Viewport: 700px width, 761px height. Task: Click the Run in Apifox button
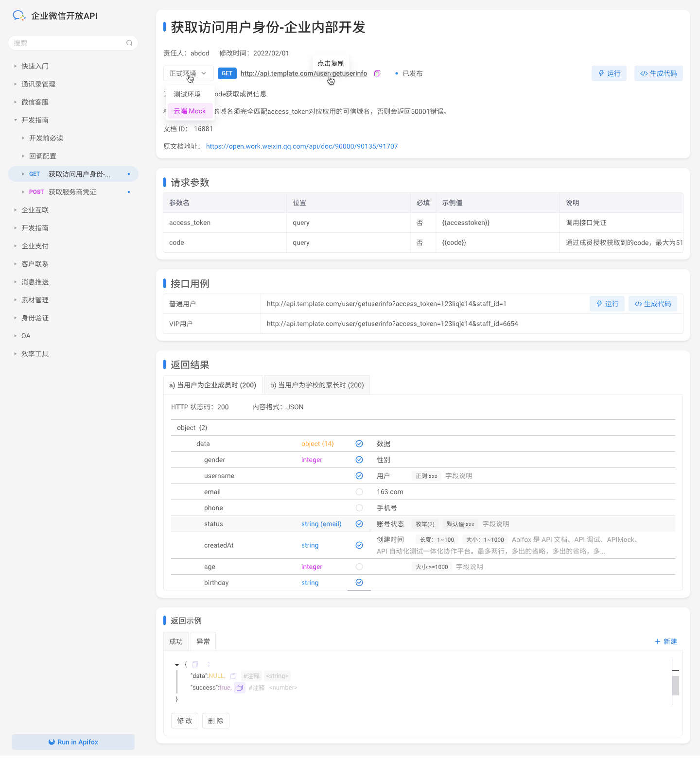pos(73,742)
